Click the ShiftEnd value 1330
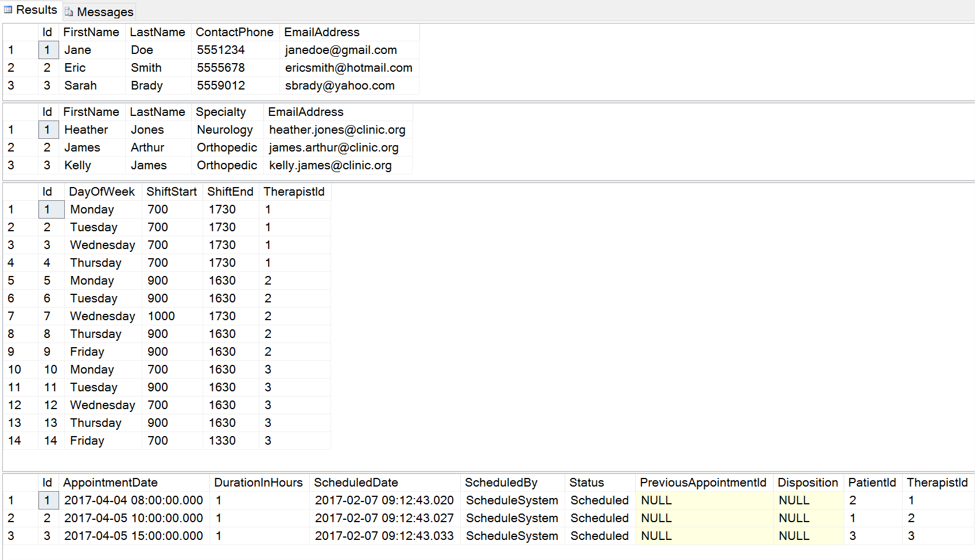 (x=231, y=441)
